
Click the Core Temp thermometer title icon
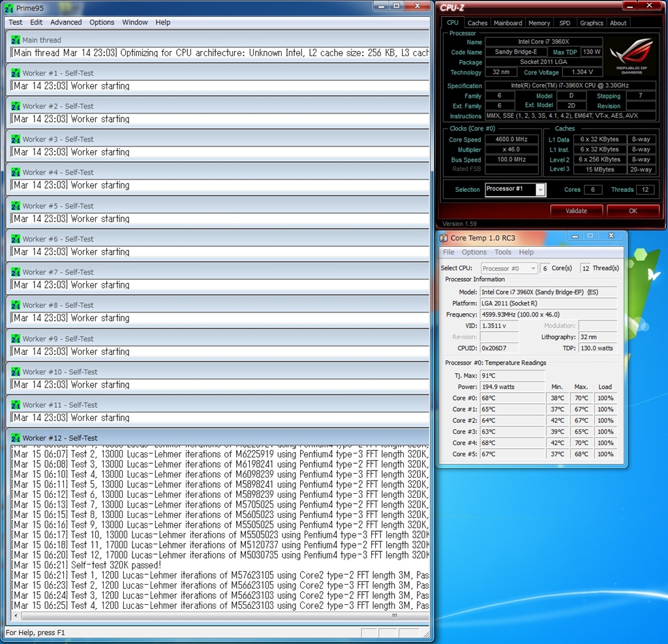click(444, 238)
